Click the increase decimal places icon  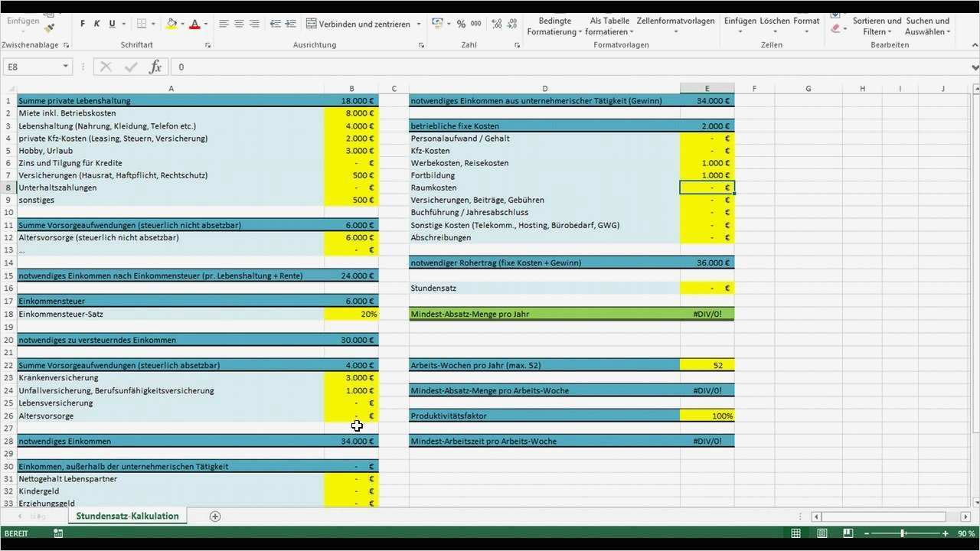(x=496, y=24)
